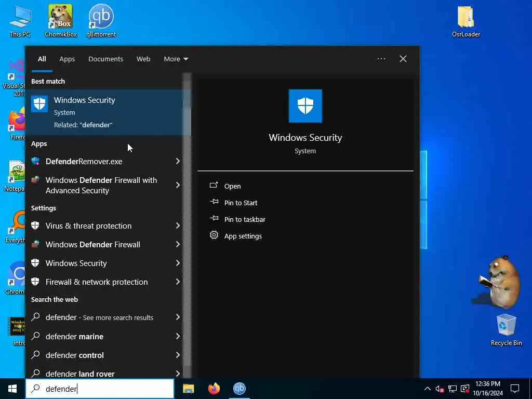Switch to qBittorrent in the taskbar
Viewport: 532px width, 399px height.
click(239, 389)
